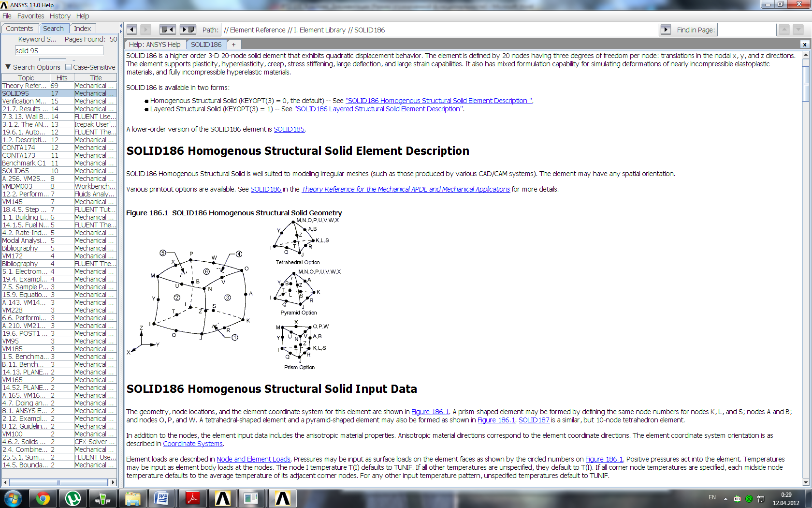This screenshot has width=812, height=508.
Task: Open the Coordinate Systems link
Action: click(193, 444)
